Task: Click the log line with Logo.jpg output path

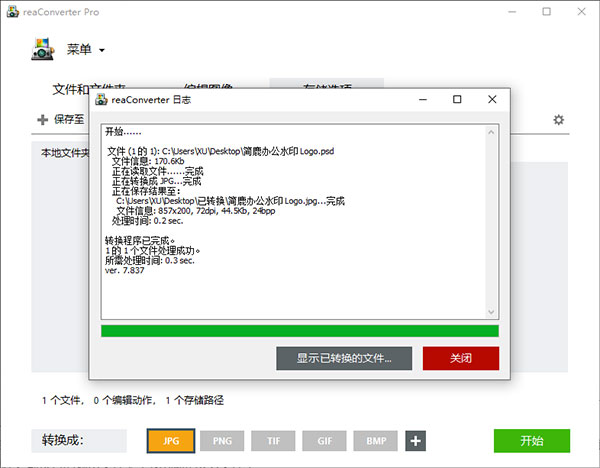Action: tap(230, 201)
